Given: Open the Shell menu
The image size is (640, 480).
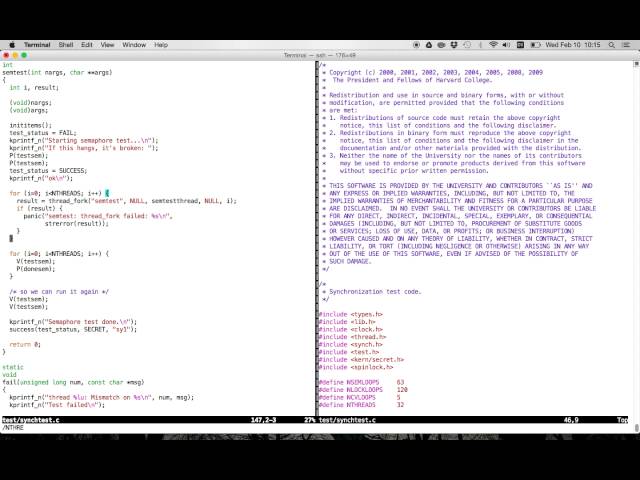Looking at the screenshot, I should point(66,45).
